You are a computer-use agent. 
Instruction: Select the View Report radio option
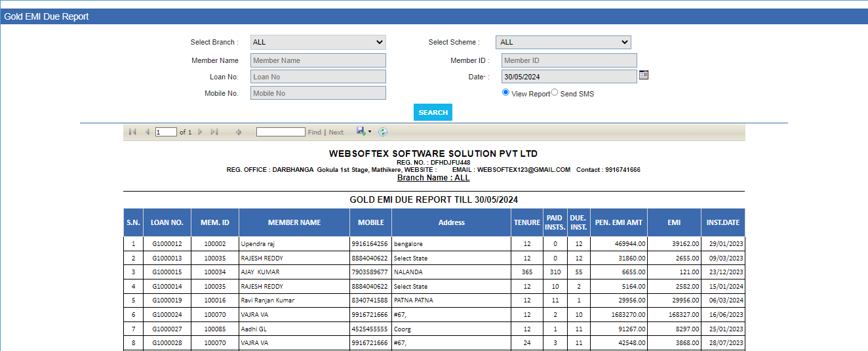coord(505,93)
